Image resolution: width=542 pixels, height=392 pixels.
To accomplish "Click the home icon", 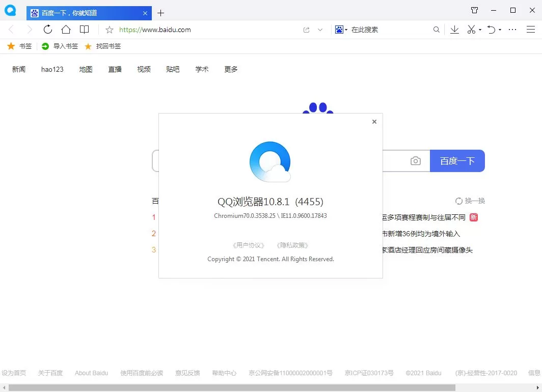I will point(66,30).
